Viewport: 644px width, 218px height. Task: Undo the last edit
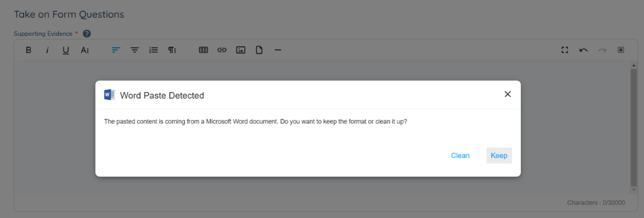click(584, 50)
